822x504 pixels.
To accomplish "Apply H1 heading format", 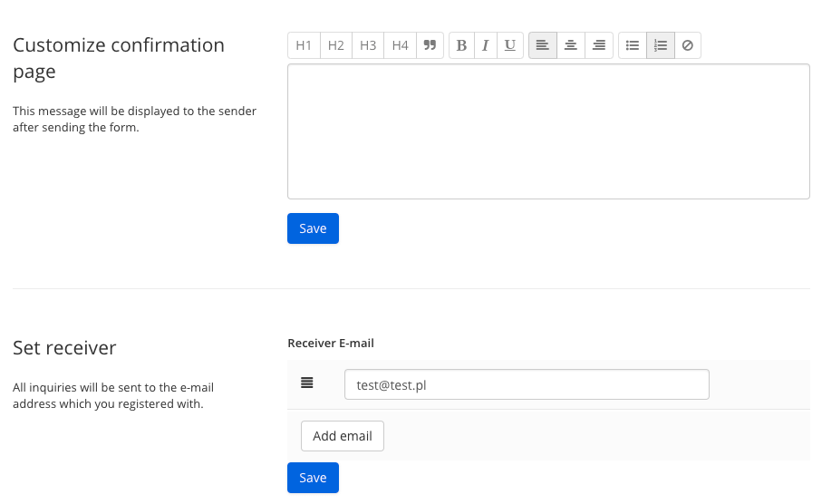I will 304,45.
